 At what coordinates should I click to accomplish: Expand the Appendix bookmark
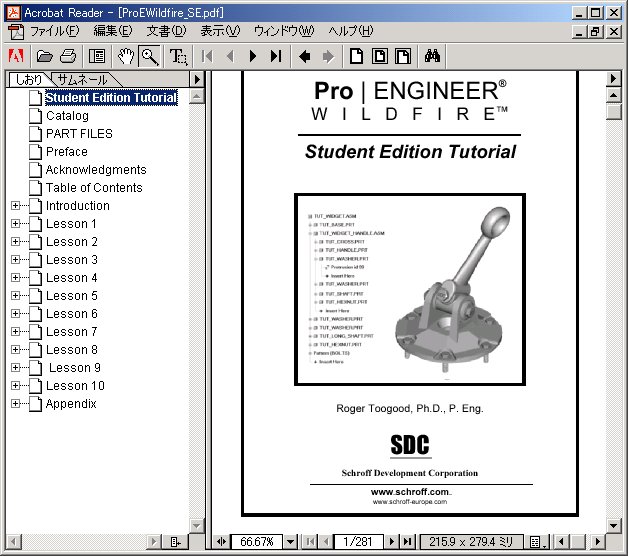(x=15, y=403)
